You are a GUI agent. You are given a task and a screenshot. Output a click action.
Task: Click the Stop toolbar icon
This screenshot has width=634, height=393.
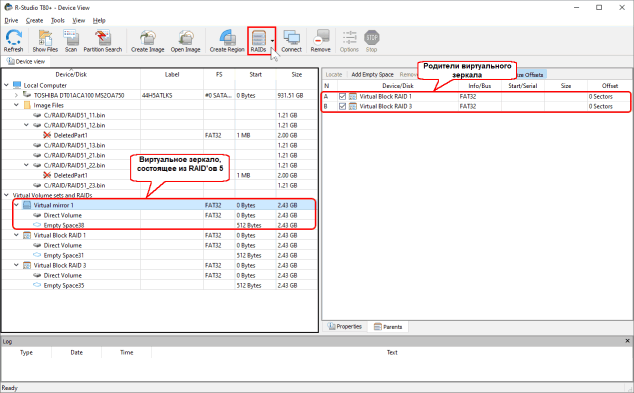pos(371,38)
